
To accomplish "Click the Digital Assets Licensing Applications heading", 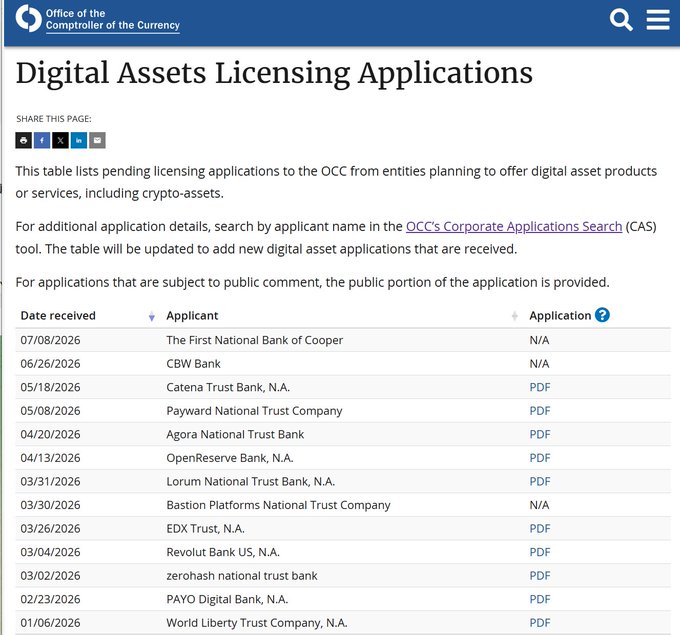I will tap(274, 73).
